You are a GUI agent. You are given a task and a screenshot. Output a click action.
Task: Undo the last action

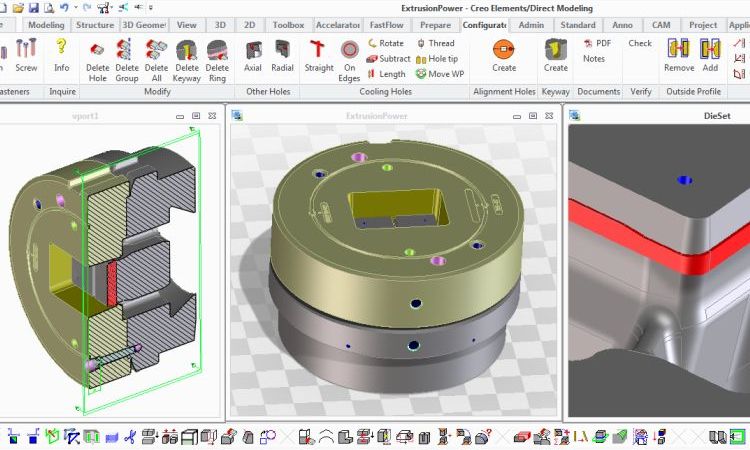pos(64,7)
